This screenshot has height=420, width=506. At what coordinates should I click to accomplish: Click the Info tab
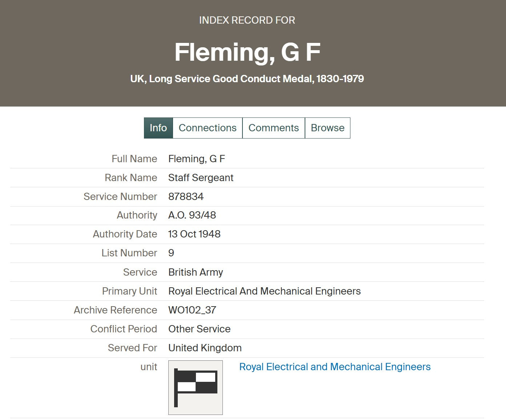click(158, 128)
